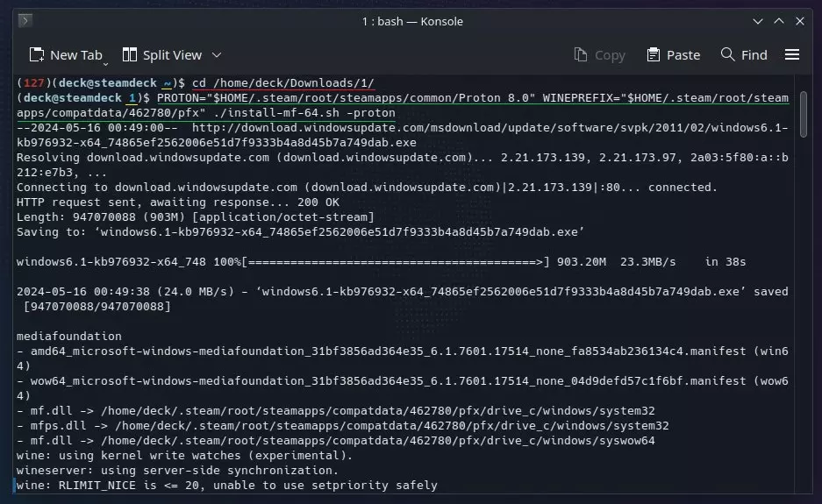The width and height of the screenshot is (822, 504).
Task: Click the 'wine: using kernel write watches (experimental).' line
Action: coord(184,455)
